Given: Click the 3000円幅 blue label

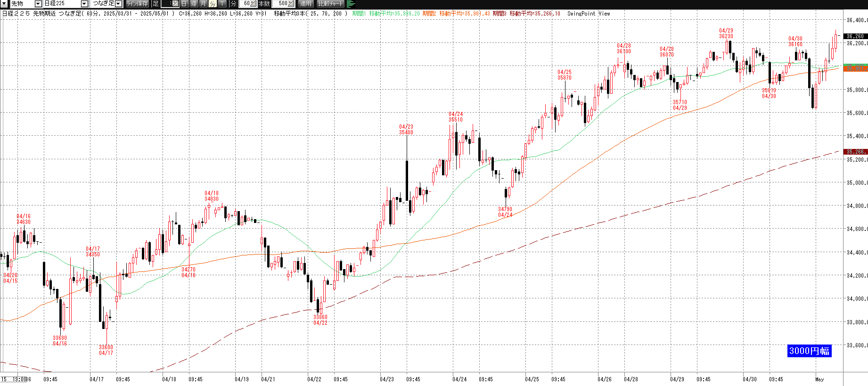Looking at the screenshot, I should click(809, 351).
